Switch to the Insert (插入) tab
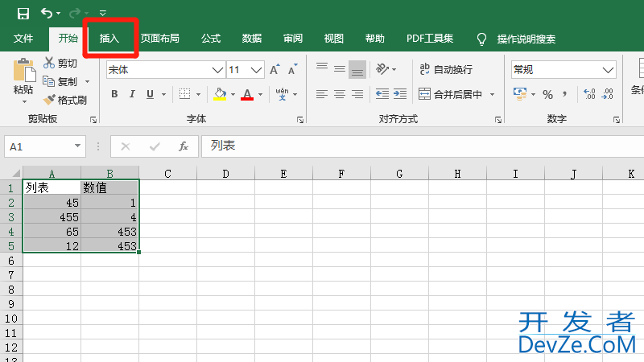644x362 pixels. point(109,39)
